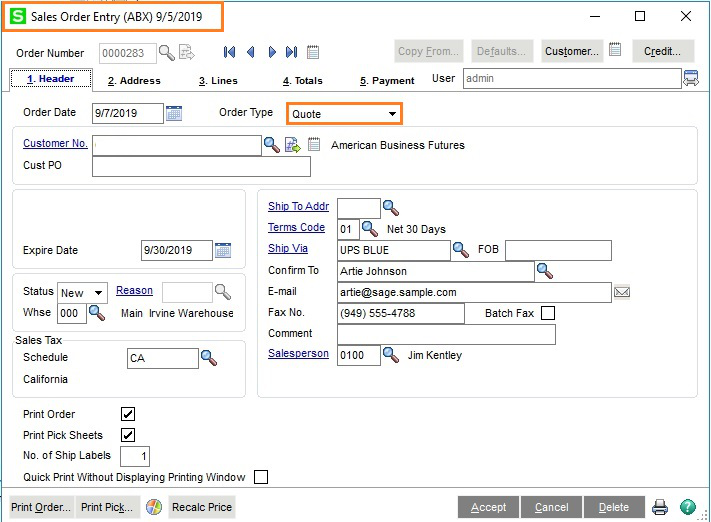Image resolution: width=711 pixels, height=522 pixels.
Task: Open the memo notepad icon near navigation arrows
Action: tap(313, 52)
